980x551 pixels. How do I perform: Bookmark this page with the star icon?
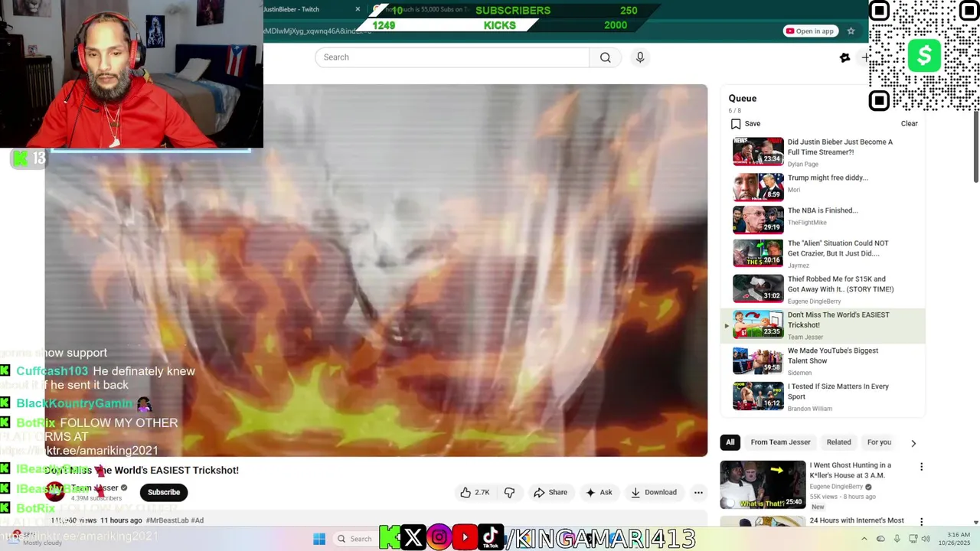pos(851,31)
